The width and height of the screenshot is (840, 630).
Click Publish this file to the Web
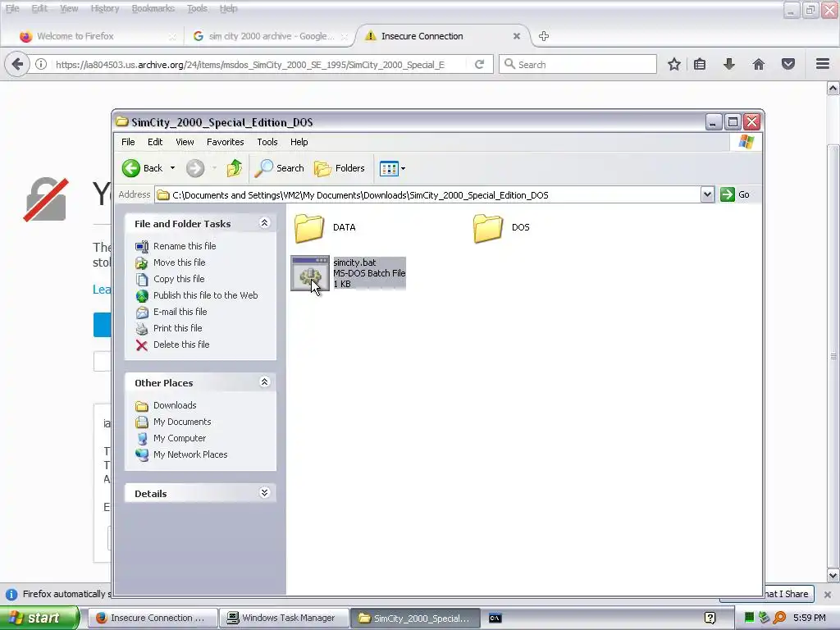tap(205, 295)
